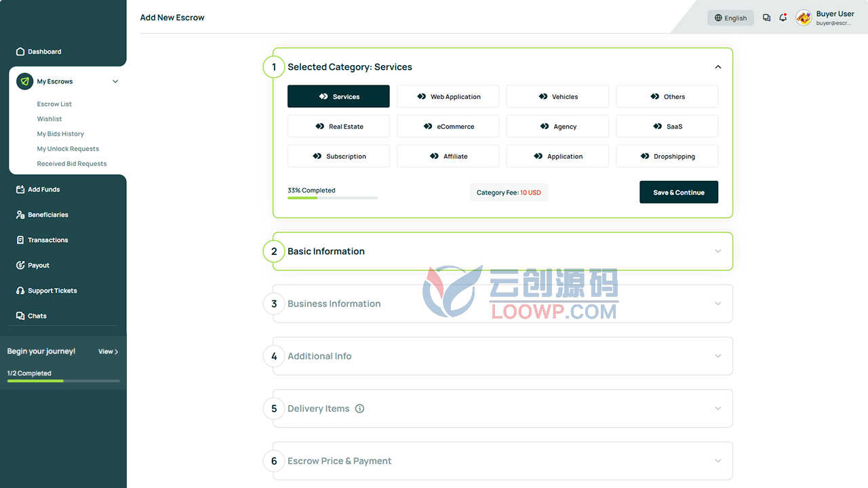Viewport: 868px width, 488px height.
Task: Click the Add Funds wallet icon
Action: 20,190
